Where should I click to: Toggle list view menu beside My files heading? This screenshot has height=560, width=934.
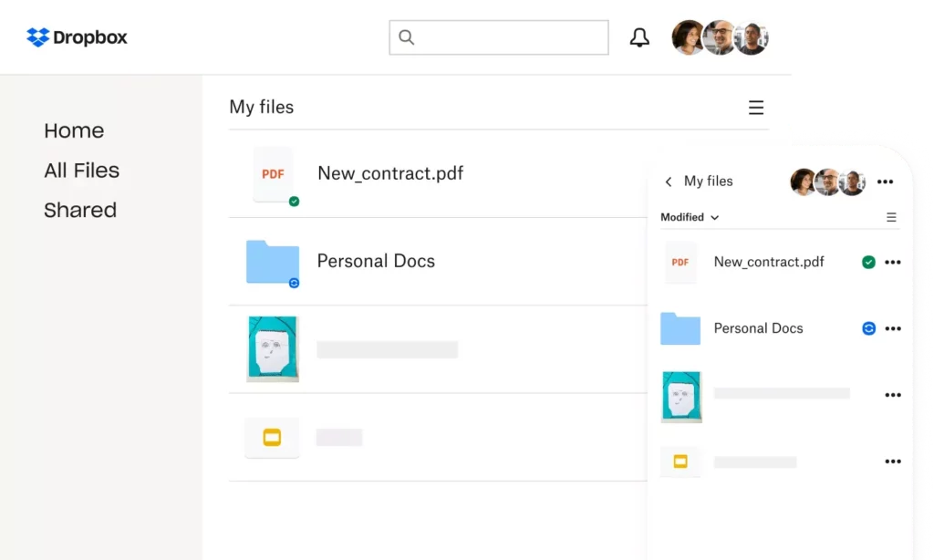pos(756,108)
